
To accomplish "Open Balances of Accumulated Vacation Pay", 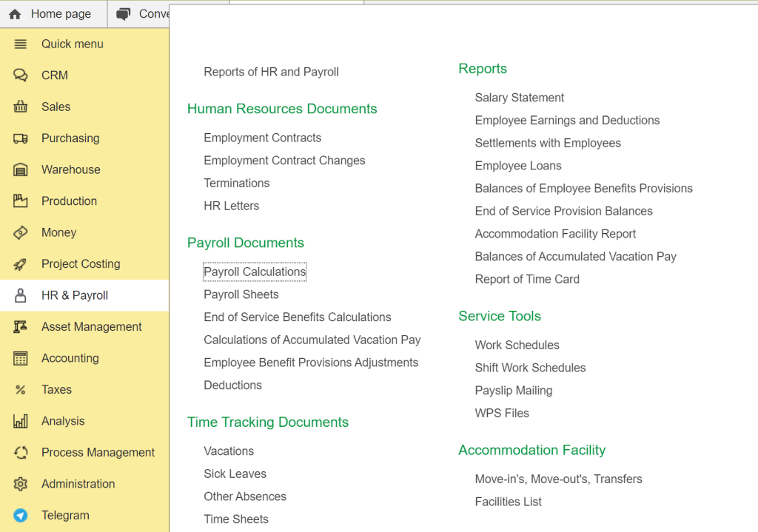I will click(576, 257).
